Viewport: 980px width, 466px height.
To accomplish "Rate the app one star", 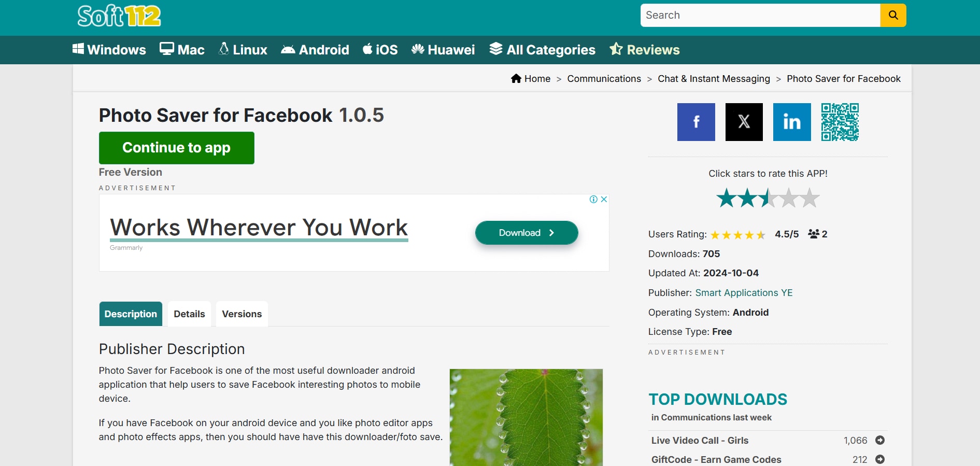I will 727,198.
